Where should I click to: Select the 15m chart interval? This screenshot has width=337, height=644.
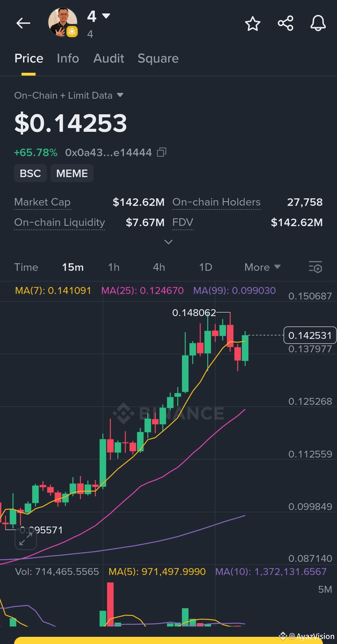(x=73, y=267)
